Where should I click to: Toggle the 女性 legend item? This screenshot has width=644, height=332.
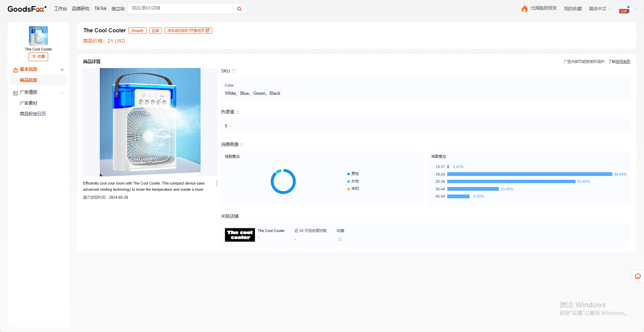click(x=353, y=181)
